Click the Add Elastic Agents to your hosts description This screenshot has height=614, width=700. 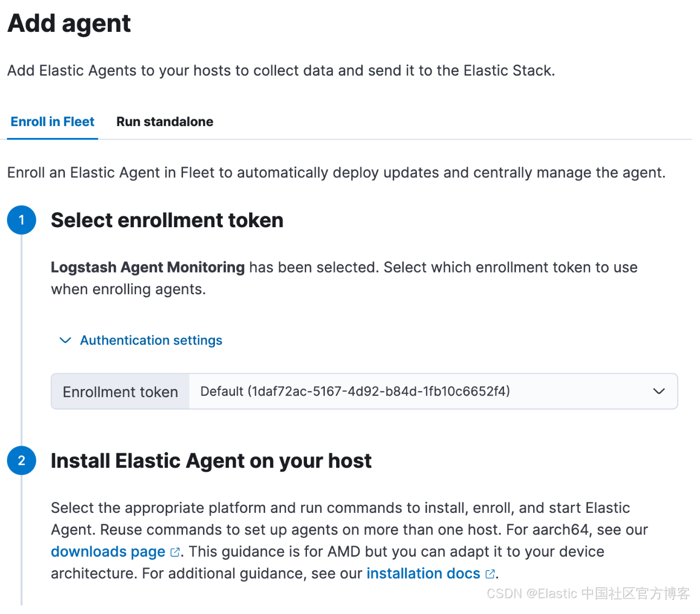[x=281, y=71]
